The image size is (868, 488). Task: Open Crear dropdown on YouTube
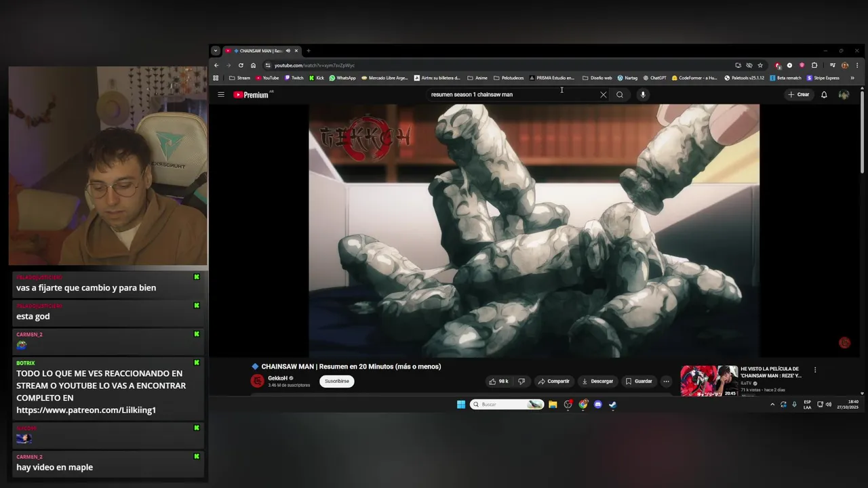point(798,95)
